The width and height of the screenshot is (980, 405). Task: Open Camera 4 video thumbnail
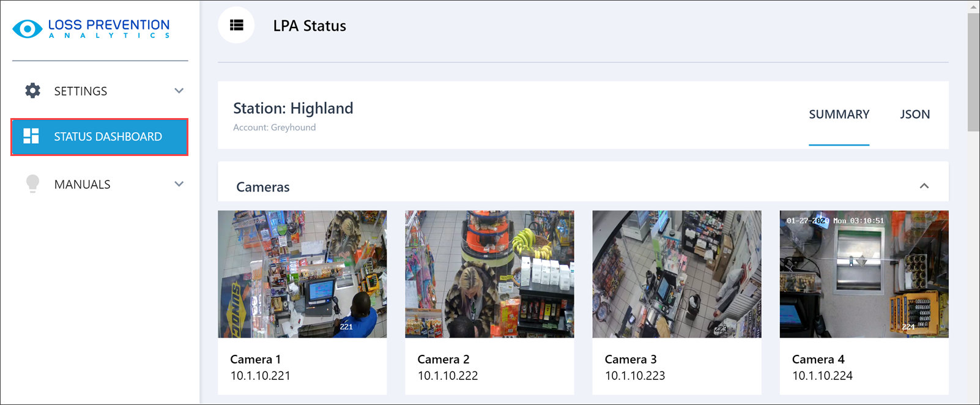864,274
